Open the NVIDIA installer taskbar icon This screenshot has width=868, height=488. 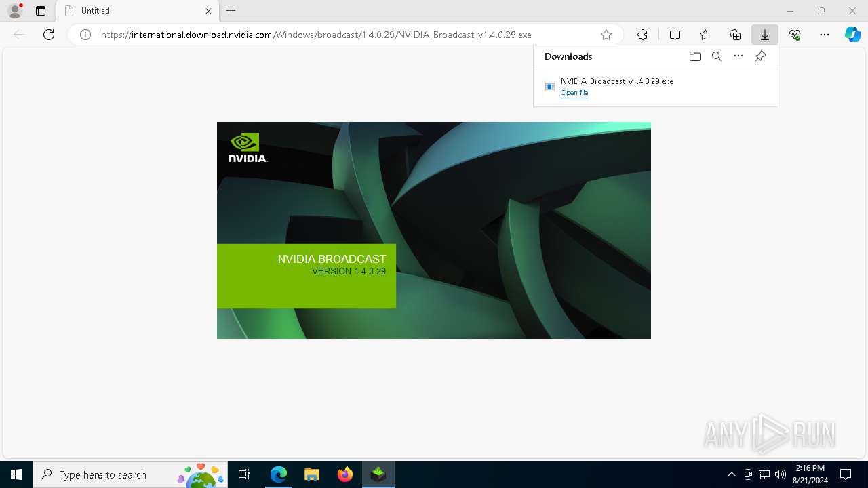click(378, 474)
